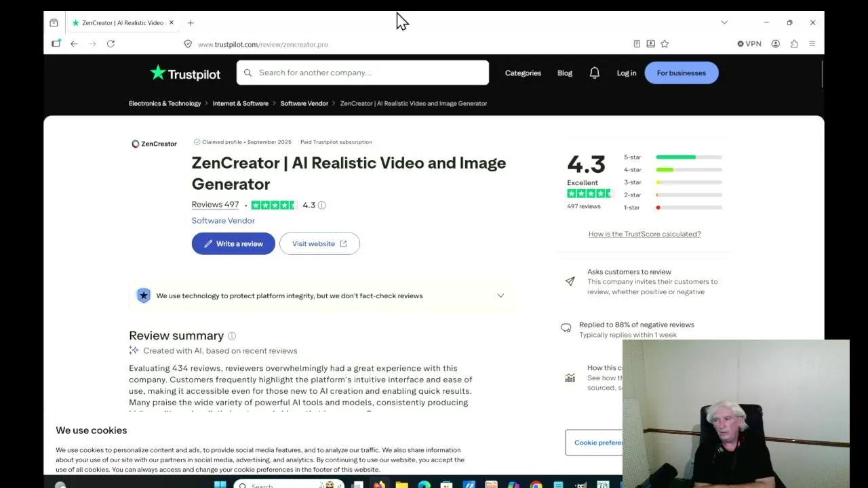Click Replied to 88% of negative reviews
The width and height of the screenshot is (868, 488).
637,325
